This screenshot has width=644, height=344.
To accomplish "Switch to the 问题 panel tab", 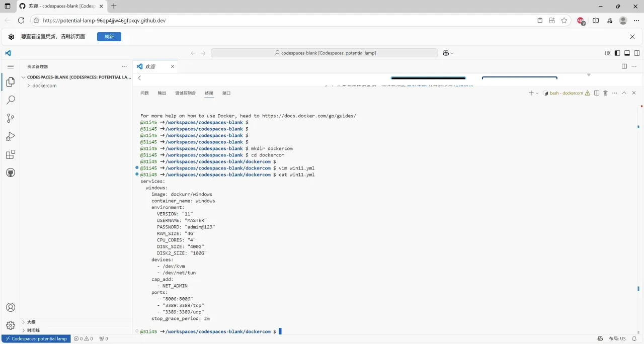I will click(x=144, y=93).
